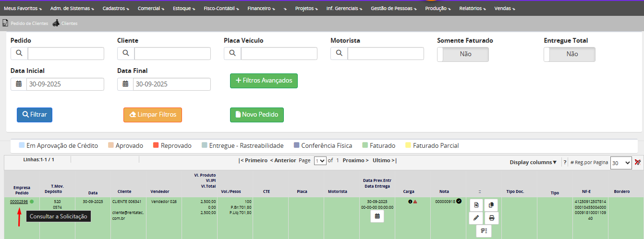Click the printer icon for order 00002596

coord(491,218)
